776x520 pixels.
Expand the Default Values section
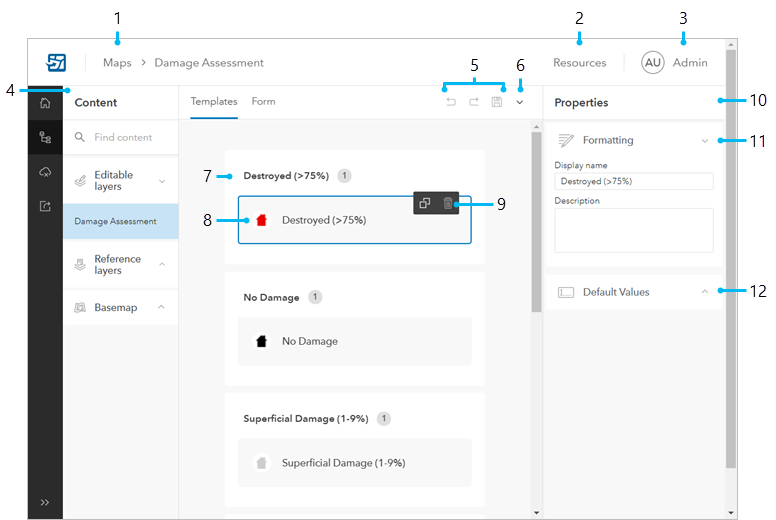click(x=704, y=292)
